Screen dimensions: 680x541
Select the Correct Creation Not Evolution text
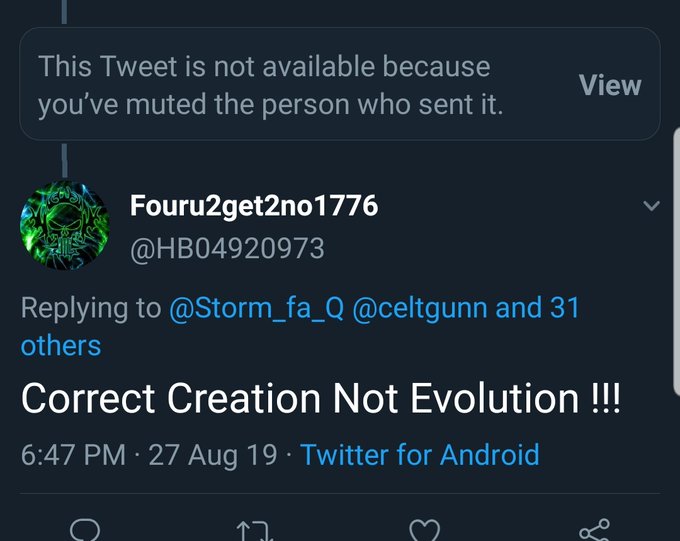pyautogui.click(x=320, y=399)
